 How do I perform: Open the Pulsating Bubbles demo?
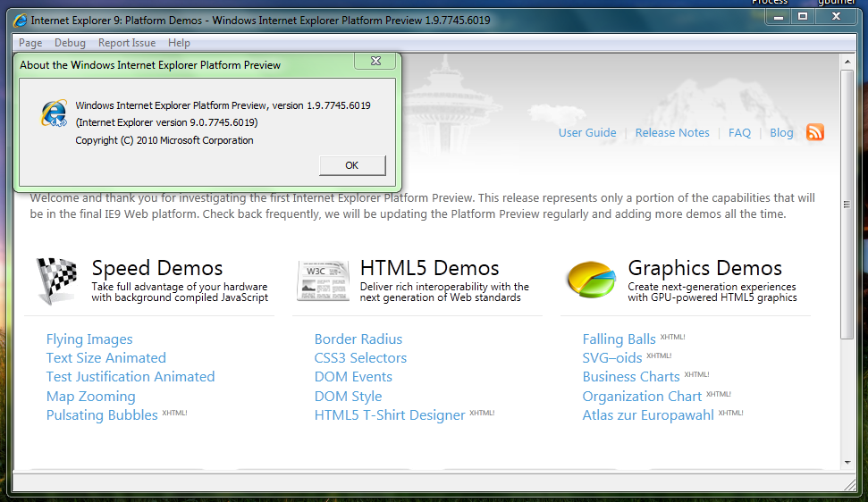tap(102, 415)
